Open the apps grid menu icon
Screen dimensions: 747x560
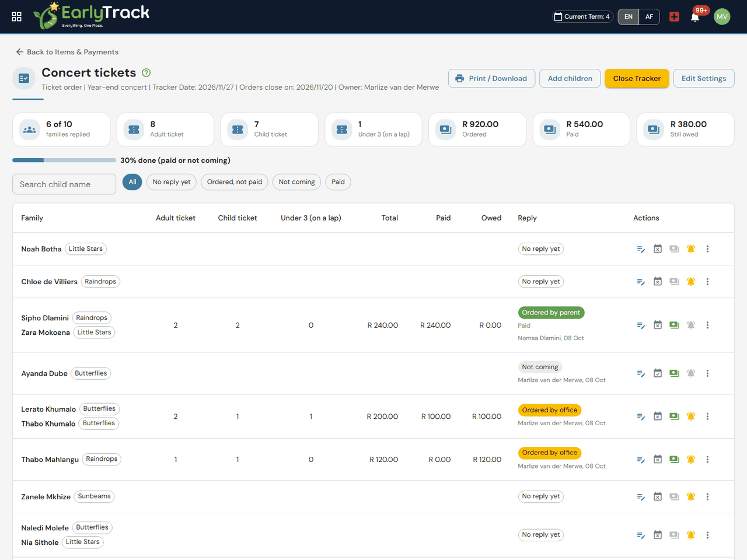click(x=17, y=16)
